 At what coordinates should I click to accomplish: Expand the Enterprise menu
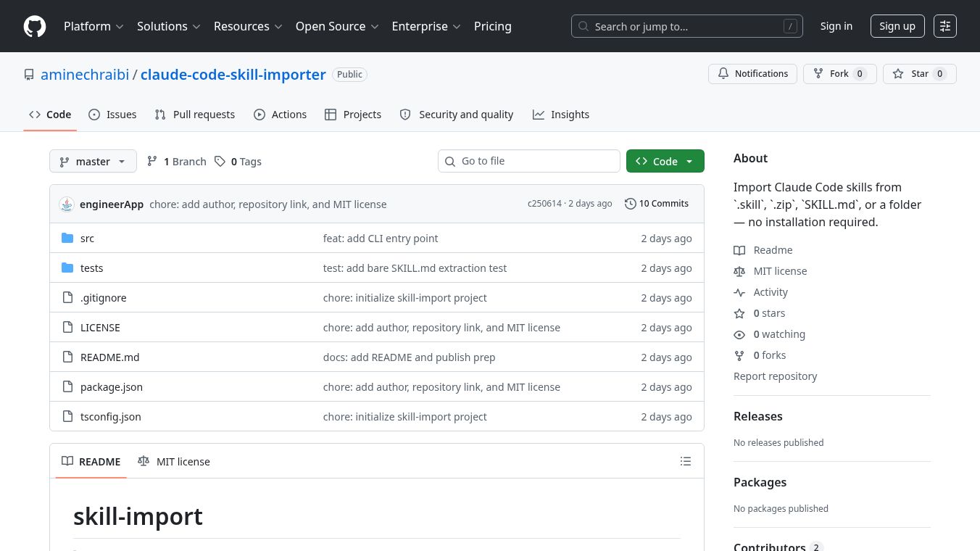click(x=426, y=26)
